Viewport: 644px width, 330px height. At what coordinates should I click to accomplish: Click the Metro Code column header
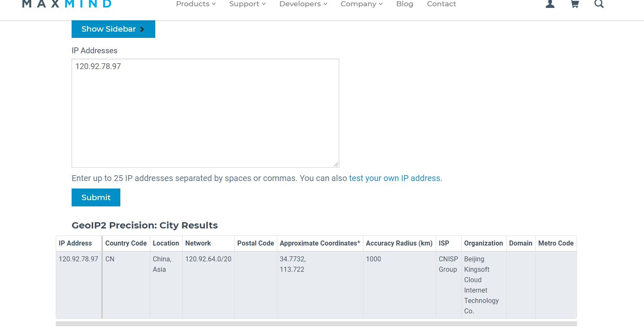(x=556, y=243)
